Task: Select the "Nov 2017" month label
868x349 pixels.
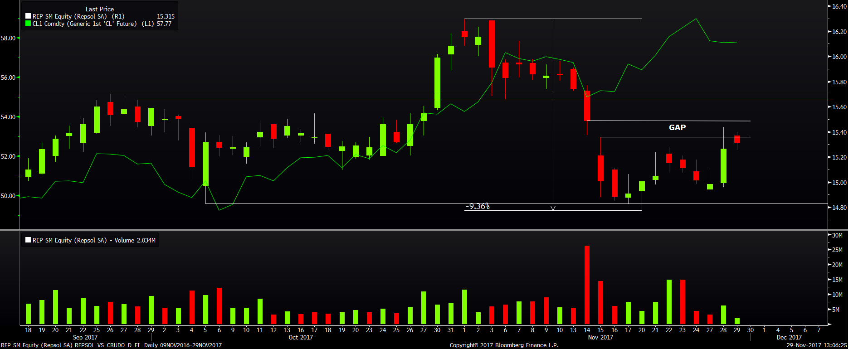Action: 600,337
